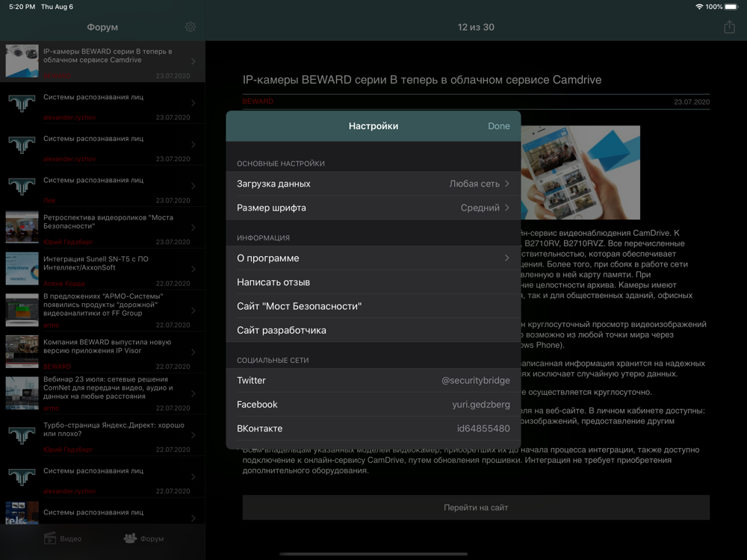Open the IP-камеры BEWARD forum post
The width and height of the screenshot is (747, 560).
(102, 61)
